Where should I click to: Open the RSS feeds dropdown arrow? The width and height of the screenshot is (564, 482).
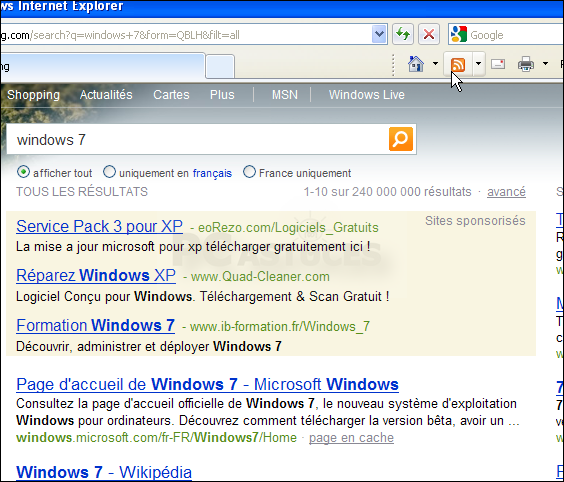tap(478, 64)
